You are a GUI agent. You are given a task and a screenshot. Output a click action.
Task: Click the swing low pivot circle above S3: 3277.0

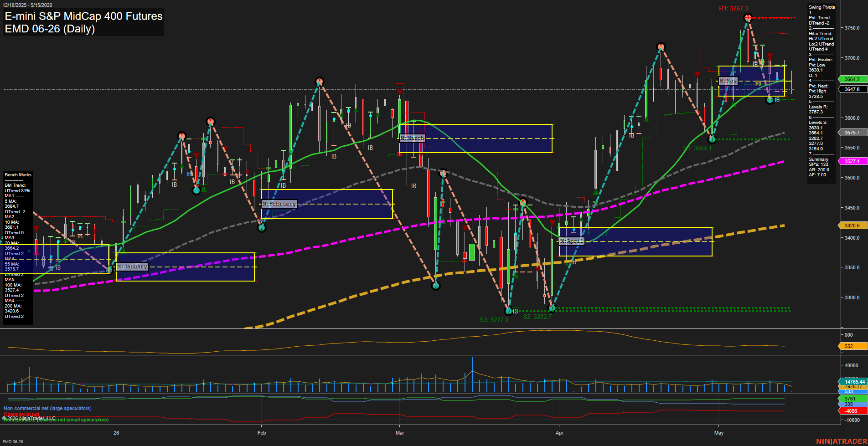(x=509, y=311)
